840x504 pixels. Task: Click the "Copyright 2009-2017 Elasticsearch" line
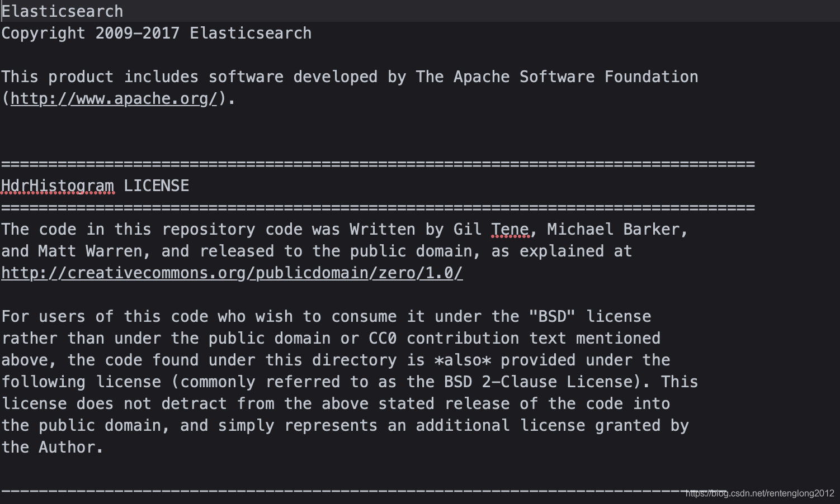pos(157,33)
